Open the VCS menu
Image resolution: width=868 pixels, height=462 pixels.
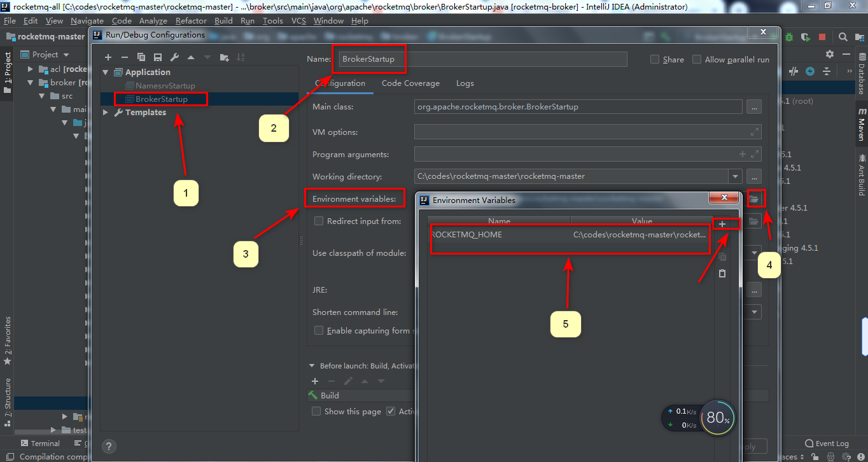pyautogui.click(x=298, y=21)
